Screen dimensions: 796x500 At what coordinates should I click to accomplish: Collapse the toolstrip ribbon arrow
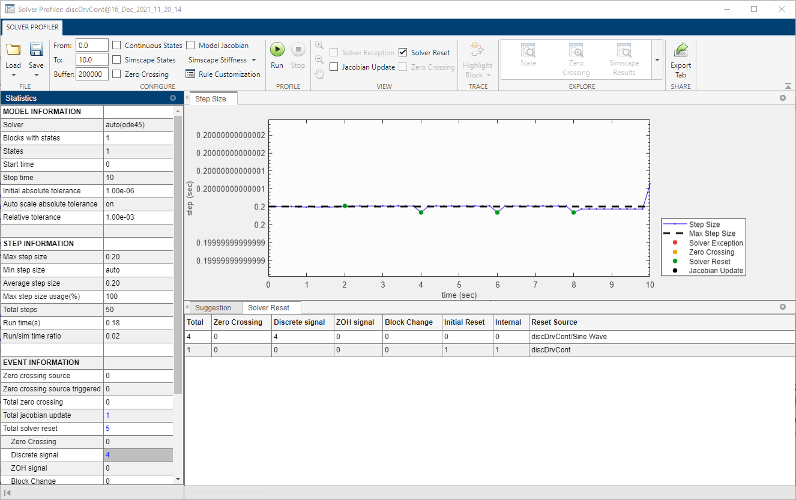click(786, 87)
